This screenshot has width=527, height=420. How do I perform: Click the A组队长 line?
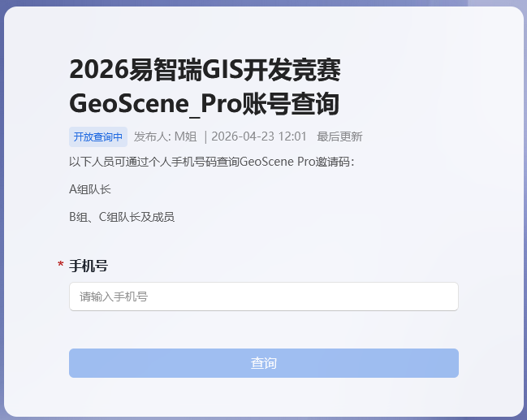coord(90,189)
